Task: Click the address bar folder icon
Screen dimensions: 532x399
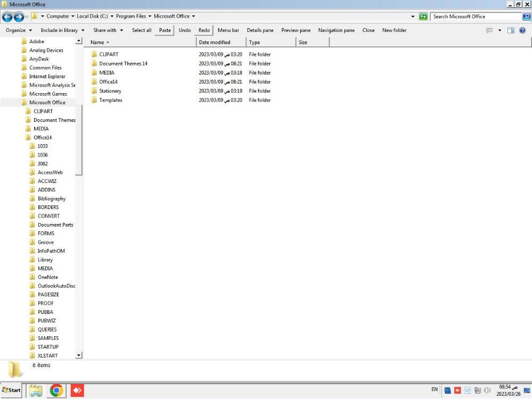Action: (x=34, y=16)
